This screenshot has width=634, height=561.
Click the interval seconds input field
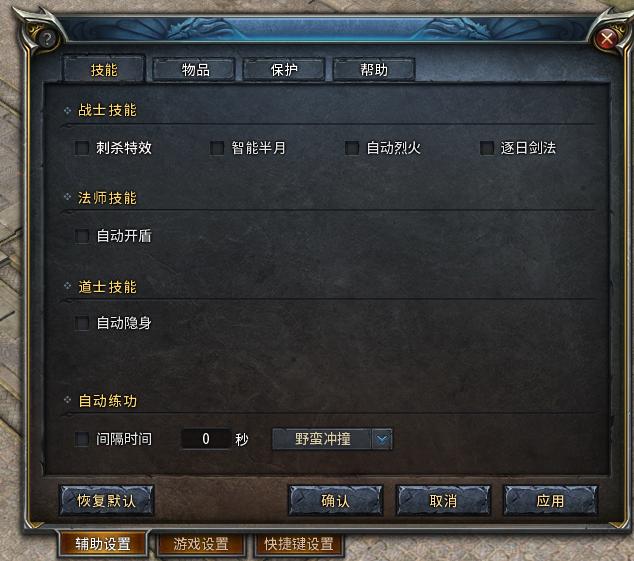click(206, 439)
